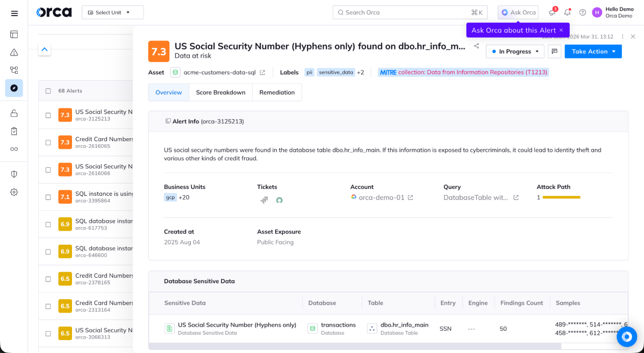Viewport: 644px width, 353px height.
Task: Click the pii label tag
Action: pyautogui.click(x=309, y=72)
